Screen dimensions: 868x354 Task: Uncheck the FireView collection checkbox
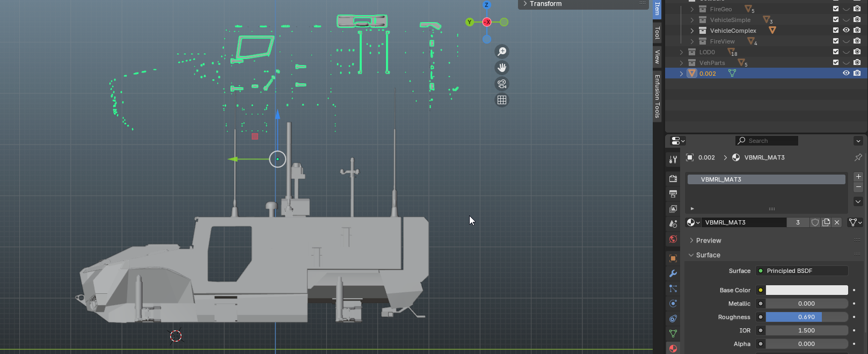836,41
